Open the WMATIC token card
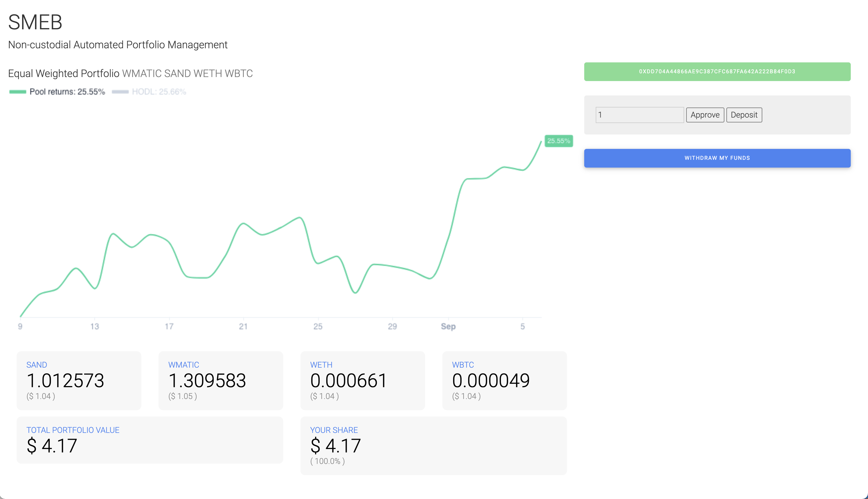 [x=221, y=380]
